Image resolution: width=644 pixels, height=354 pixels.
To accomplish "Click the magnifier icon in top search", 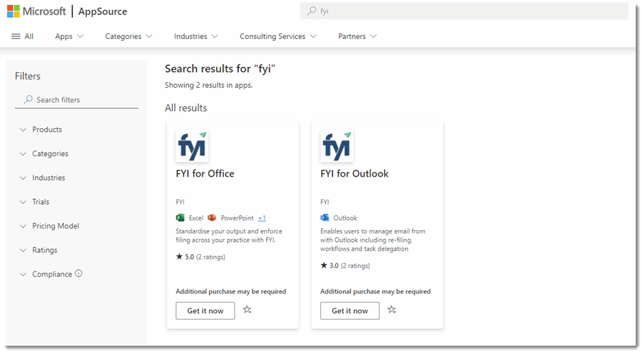I will (x=312, y=11).
